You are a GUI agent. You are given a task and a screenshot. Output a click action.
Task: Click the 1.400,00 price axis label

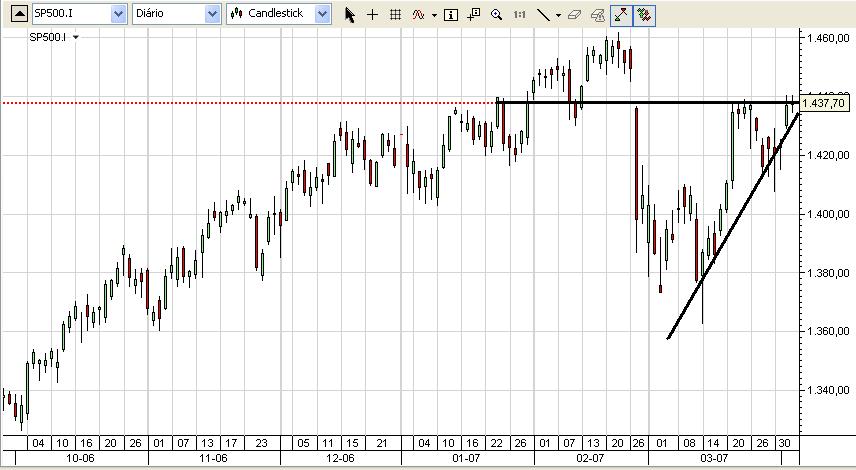(x=828, y=214)
